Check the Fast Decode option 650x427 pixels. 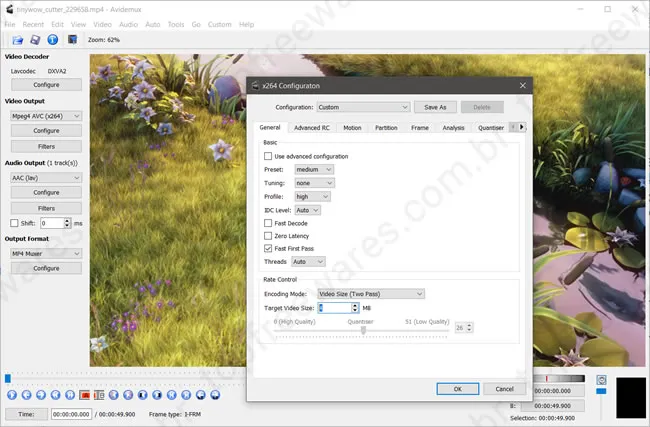pyautogui.click(x=268, y=223)
